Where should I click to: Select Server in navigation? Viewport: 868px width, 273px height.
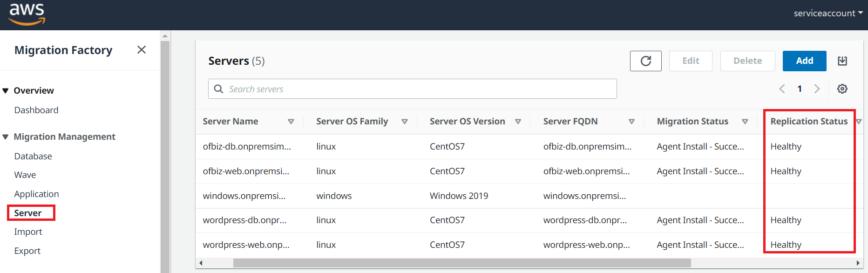pos(28,213)
